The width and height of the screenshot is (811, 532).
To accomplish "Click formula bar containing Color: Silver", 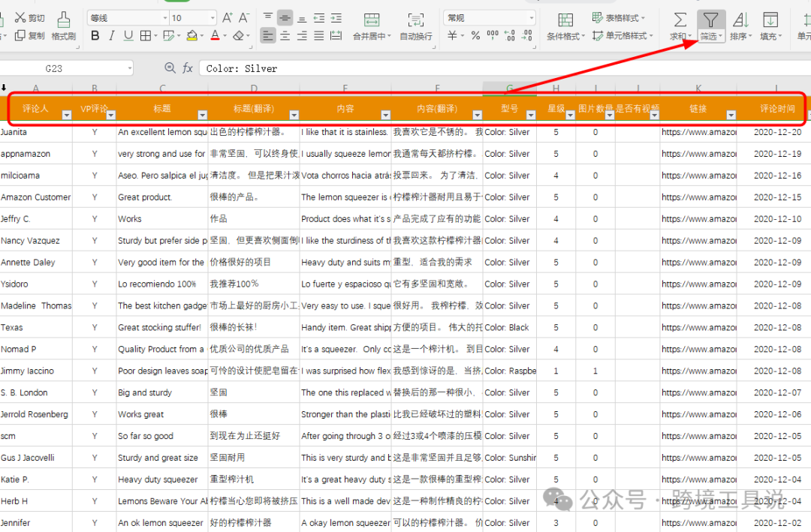I will pos(505,68).
